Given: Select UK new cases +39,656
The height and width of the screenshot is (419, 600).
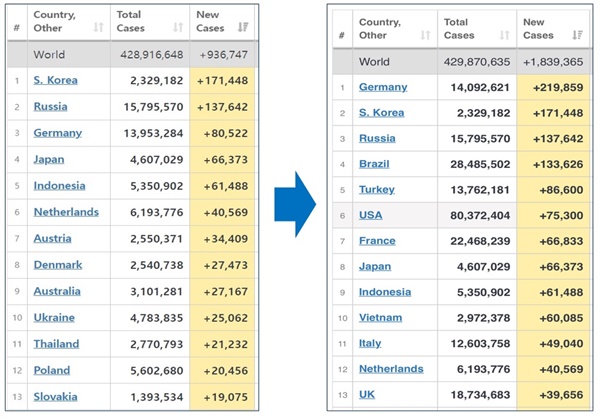Looking at the screenshot, I should point(561,395).
